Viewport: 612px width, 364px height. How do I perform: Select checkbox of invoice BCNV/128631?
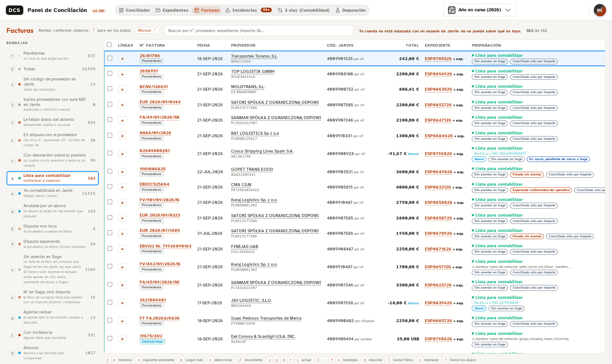point(110,89)
